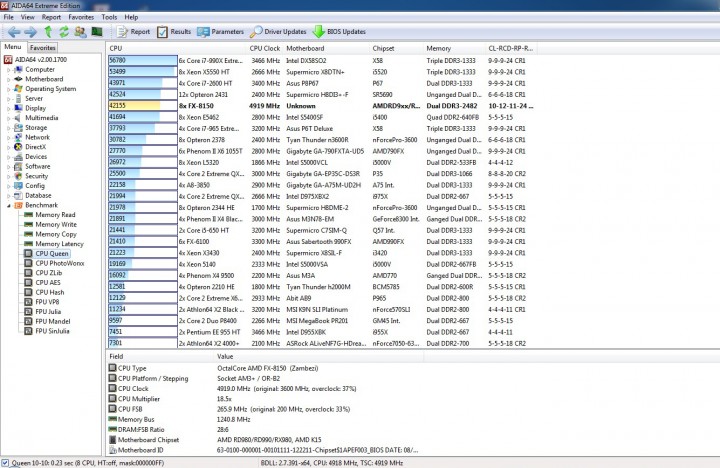Viewport: 720px width, 468px height.
Task: Sort by the Memory column header
Action: pos(454,48)
